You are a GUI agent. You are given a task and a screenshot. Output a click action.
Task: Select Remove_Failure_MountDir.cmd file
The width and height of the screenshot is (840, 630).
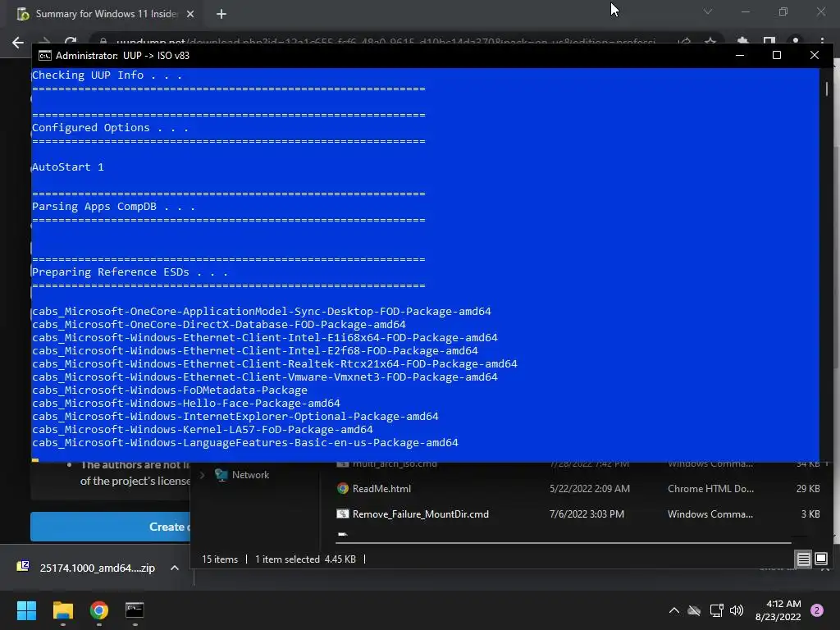coord(421,514)
